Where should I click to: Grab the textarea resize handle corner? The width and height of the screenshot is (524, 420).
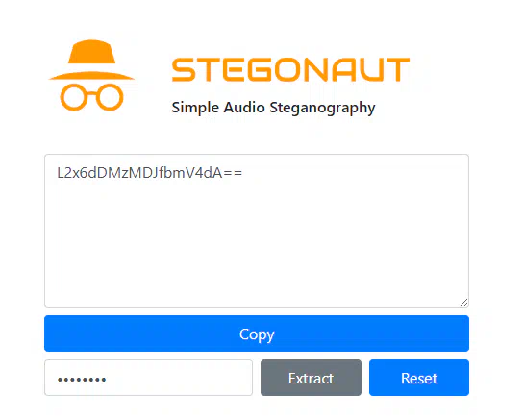tap(463, 302)
